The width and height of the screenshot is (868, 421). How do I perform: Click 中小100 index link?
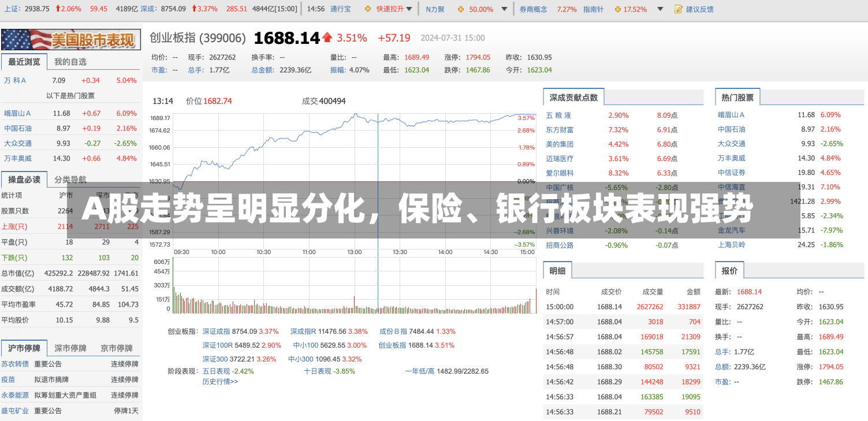pos(306,345)
